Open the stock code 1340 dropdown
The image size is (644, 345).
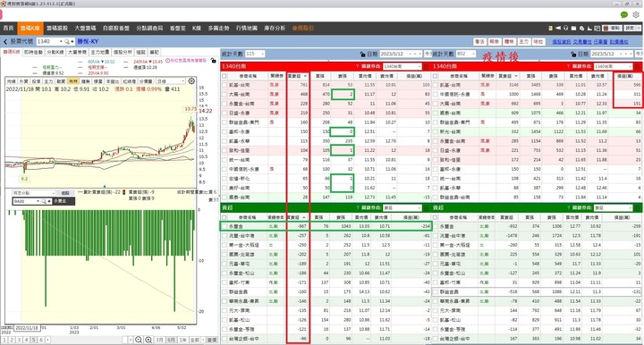point(61,41)
